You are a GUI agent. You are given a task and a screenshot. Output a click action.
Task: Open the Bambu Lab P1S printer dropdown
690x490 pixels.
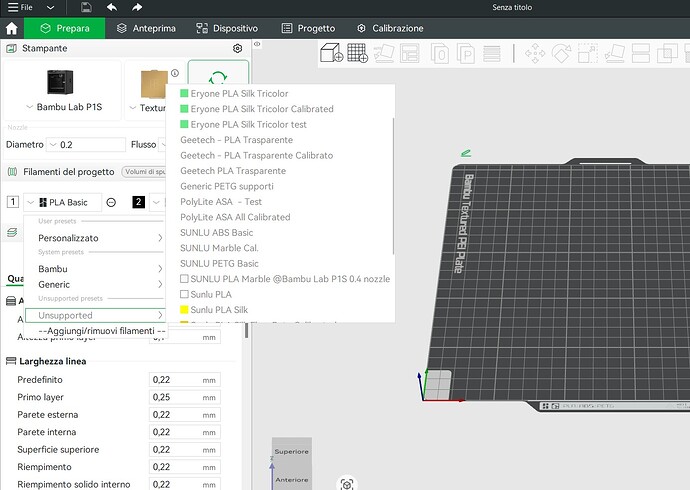click(x=64, y=107)
